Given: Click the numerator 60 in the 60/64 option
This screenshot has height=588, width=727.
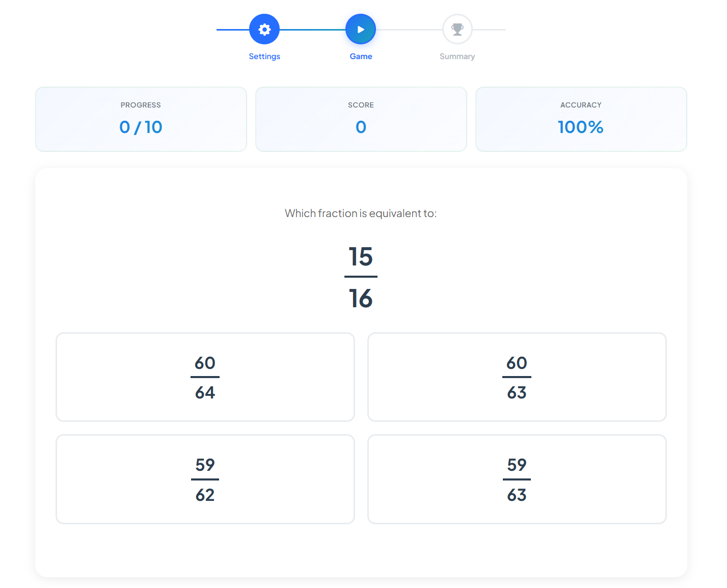Looking at the screenshot, I should tap(205, 363).
